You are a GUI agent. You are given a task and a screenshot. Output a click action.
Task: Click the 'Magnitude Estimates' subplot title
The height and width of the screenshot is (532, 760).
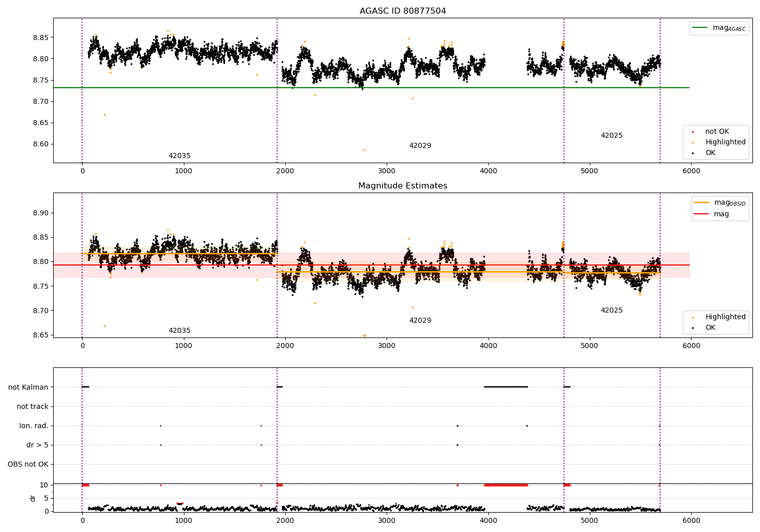click(x=403, y=186)
